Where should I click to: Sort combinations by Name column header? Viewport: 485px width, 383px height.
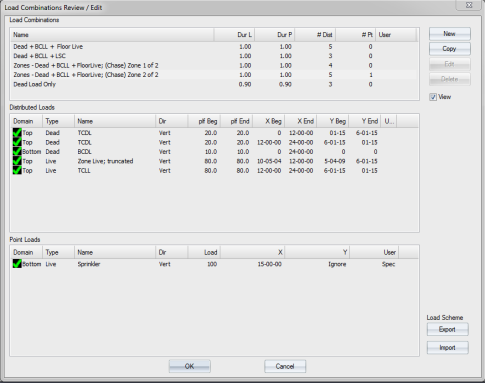coord(112,35)
